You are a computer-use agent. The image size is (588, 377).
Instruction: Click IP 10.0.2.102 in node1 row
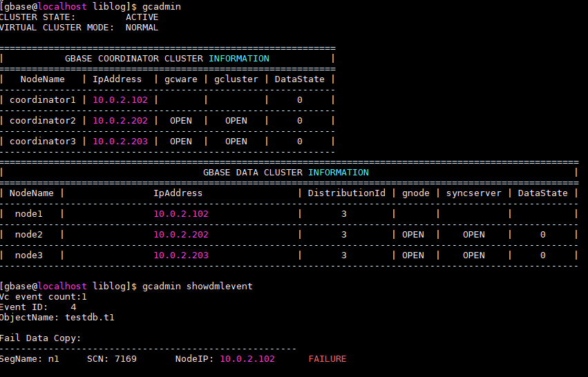[x=181, y=214]
